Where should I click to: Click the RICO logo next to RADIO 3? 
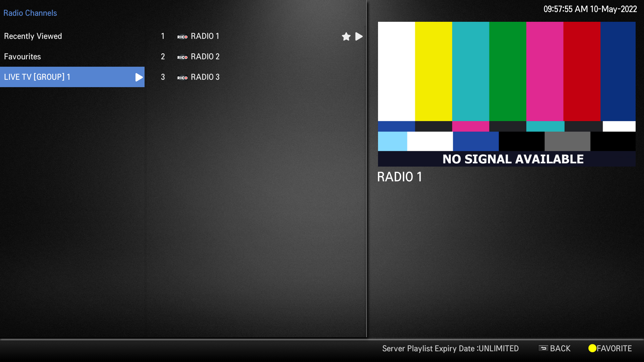pyautogui.click(x=182, y=78)
